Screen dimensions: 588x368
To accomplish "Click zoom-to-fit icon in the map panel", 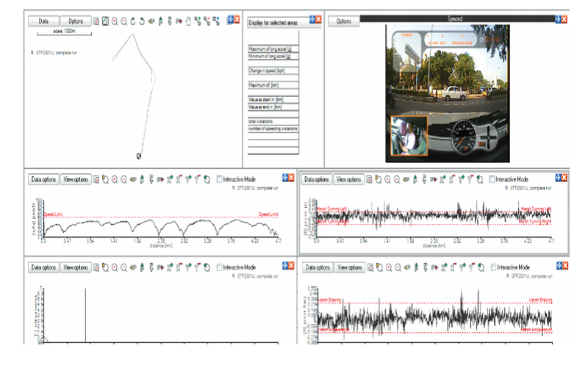I will 96,21.
